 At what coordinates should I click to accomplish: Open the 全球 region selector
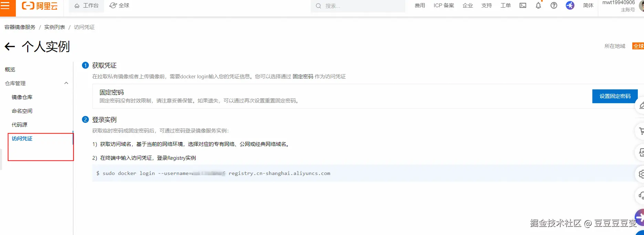coord(119,6)
